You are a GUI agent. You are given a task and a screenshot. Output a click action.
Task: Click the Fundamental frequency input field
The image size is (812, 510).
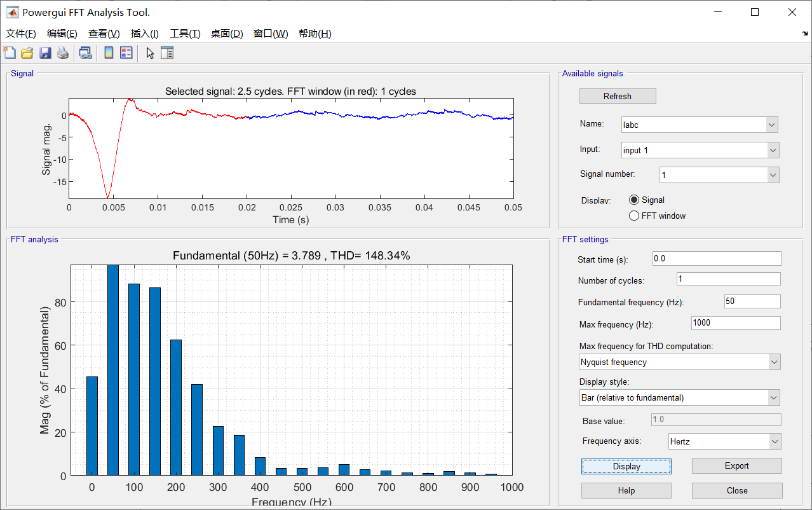pyautogui.click(x=752, y=301)
